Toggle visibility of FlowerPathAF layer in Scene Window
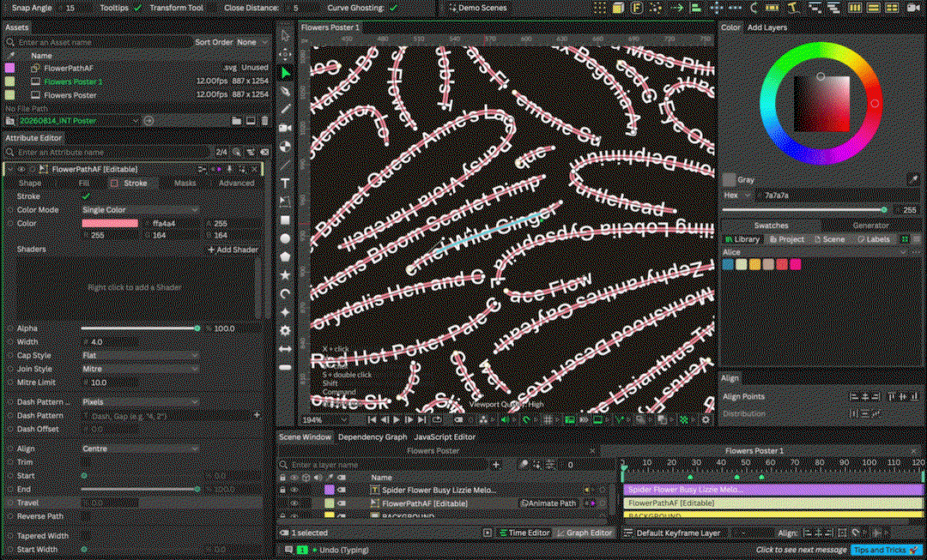The image size is (927, 560). [294, 503]
